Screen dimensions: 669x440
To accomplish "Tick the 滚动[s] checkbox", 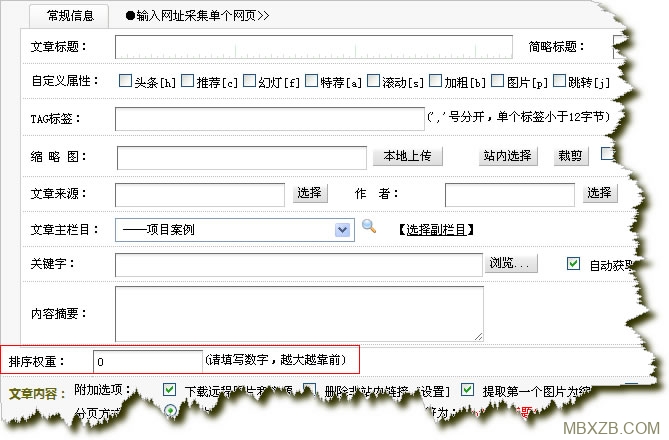I will pos(373,80).
